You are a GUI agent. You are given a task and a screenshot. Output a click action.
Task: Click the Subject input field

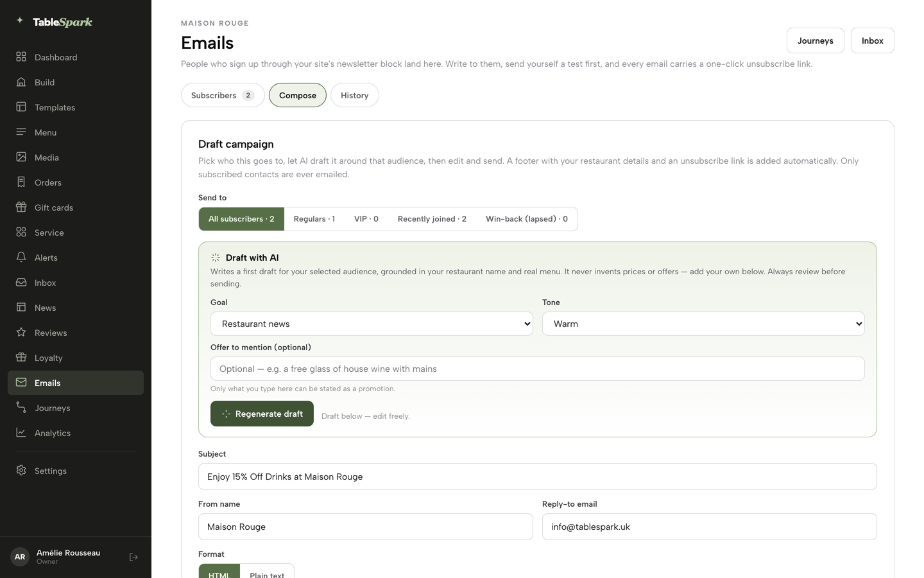(538, 477)
